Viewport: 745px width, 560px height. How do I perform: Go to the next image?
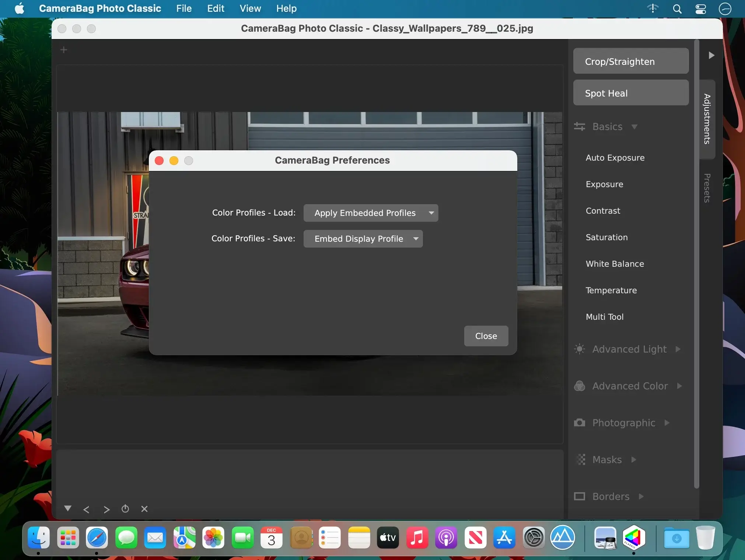[106, 510]
